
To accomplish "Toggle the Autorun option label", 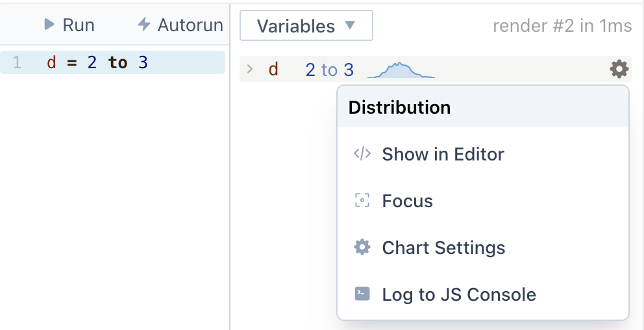I will (x=190, y=25).
